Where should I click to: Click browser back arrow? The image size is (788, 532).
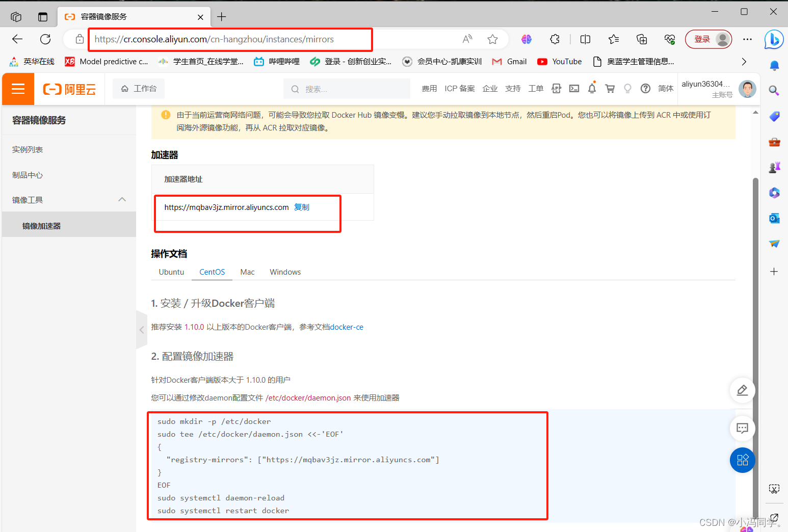click(x=17, y=39)
